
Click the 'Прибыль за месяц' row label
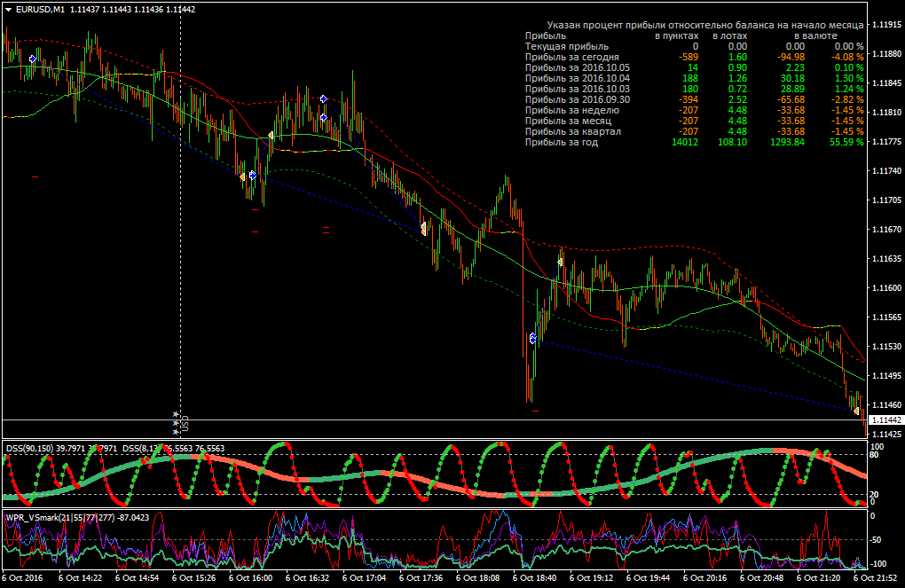click(568, 121)
